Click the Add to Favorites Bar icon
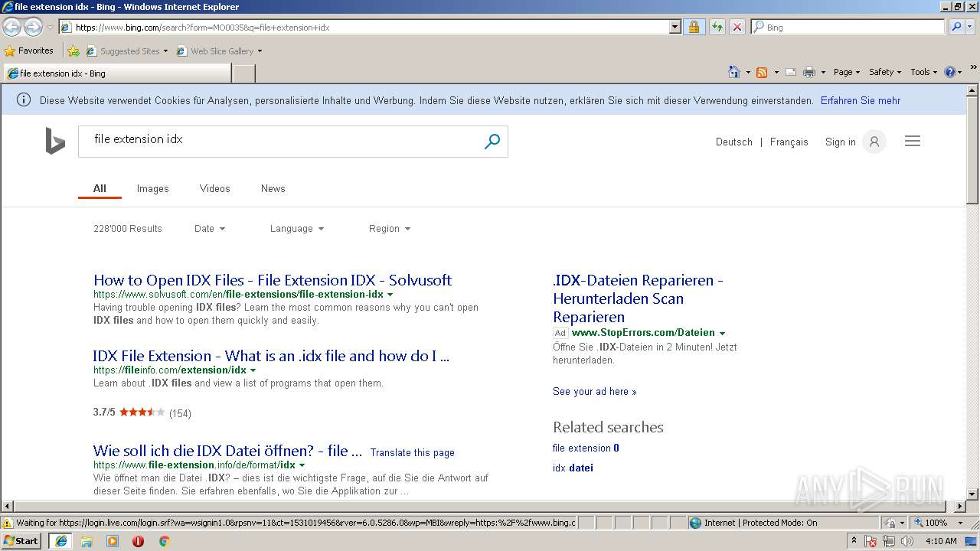The height and width of the screenshot is (551, 980). pyautogui.click(x=73, y=51)
